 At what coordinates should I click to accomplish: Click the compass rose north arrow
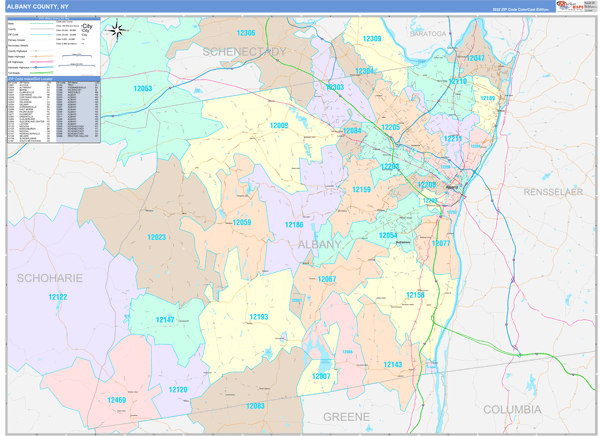click(118, 30)
